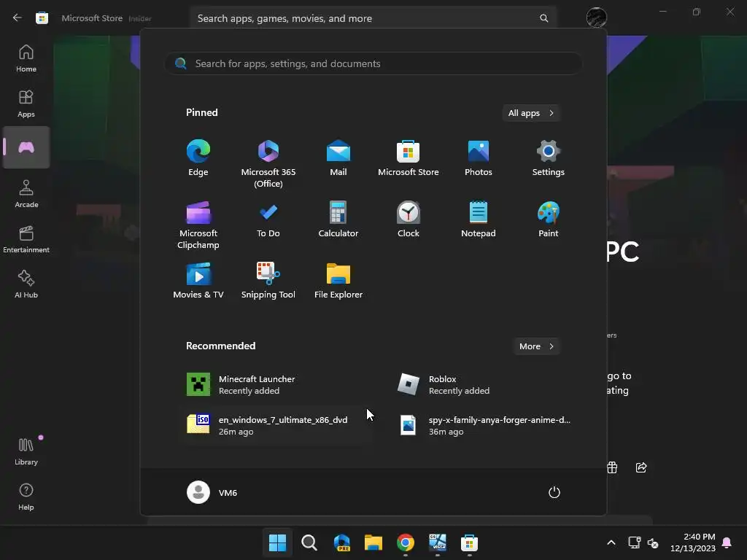Open Entertainment section in Store
This screenshot has height=560, width=747.
(26, 239)
